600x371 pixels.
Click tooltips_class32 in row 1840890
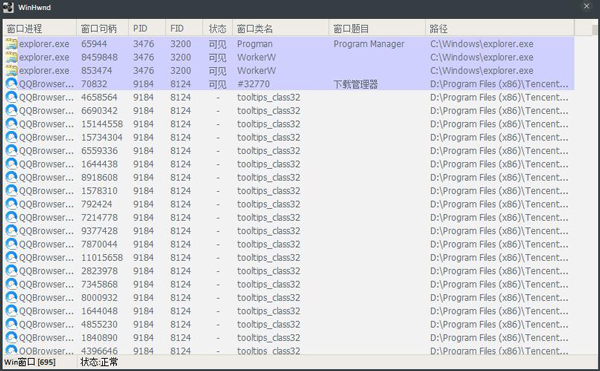pyautogui.click(x=268, y=338)
